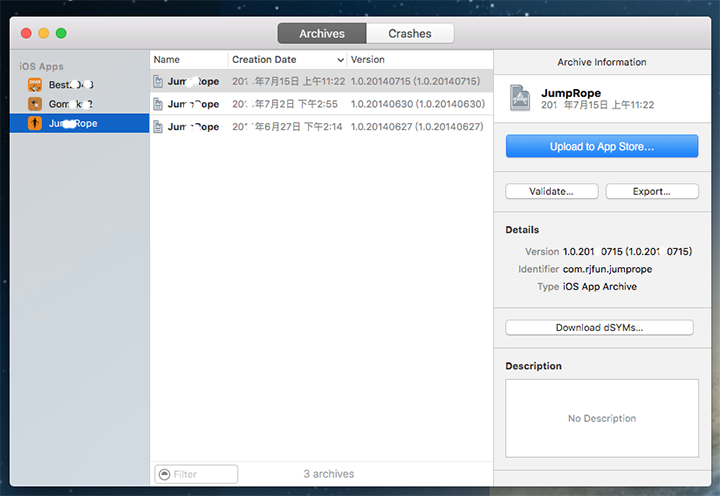The width and height of the screenshot is (720, 496).
Task: Click Download dSYMs button
Action: coord(599,328)
